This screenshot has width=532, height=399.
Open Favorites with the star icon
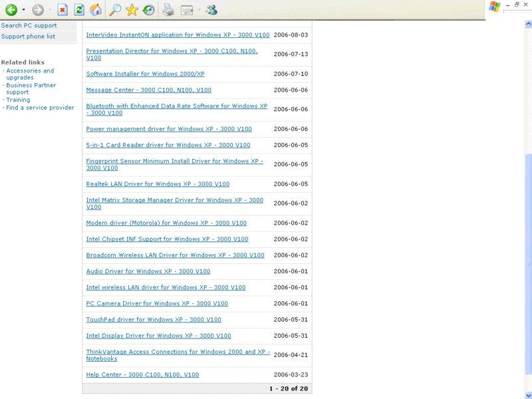point(132,10)
